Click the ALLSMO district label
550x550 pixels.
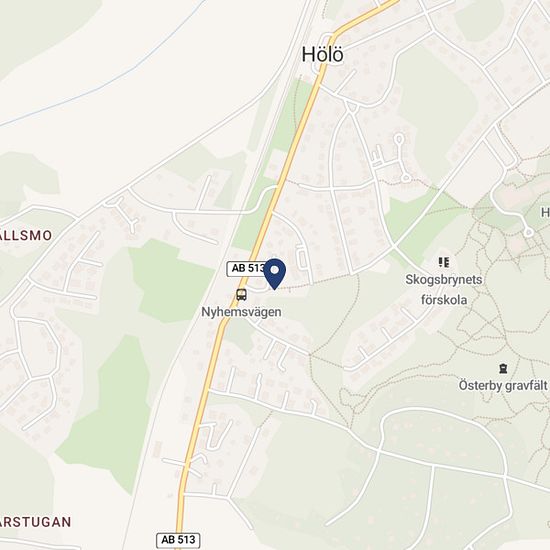tap(26, 235)
